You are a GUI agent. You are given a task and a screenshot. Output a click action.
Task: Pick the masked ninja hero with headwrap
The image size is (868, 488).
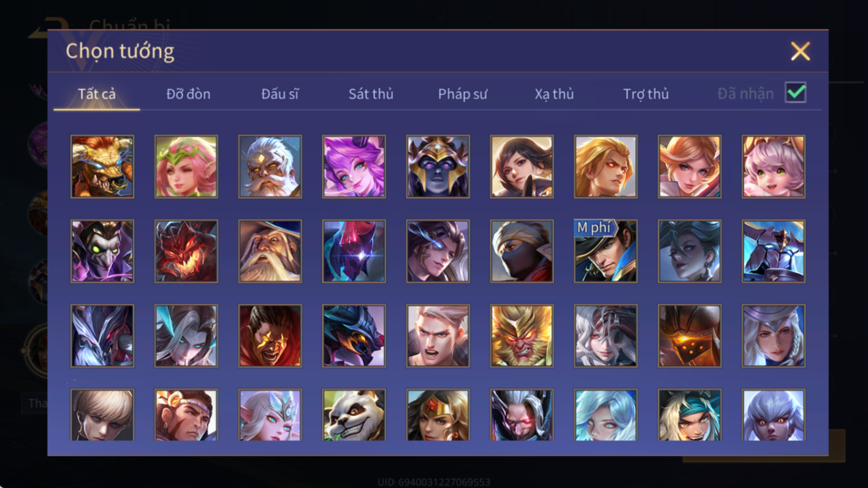tap(522, 251)
